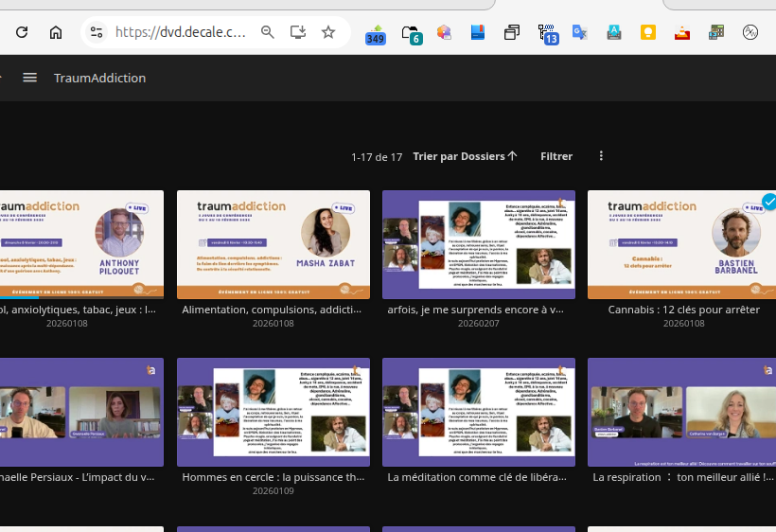Click the site information icon by URL

(x=97, y=32)
